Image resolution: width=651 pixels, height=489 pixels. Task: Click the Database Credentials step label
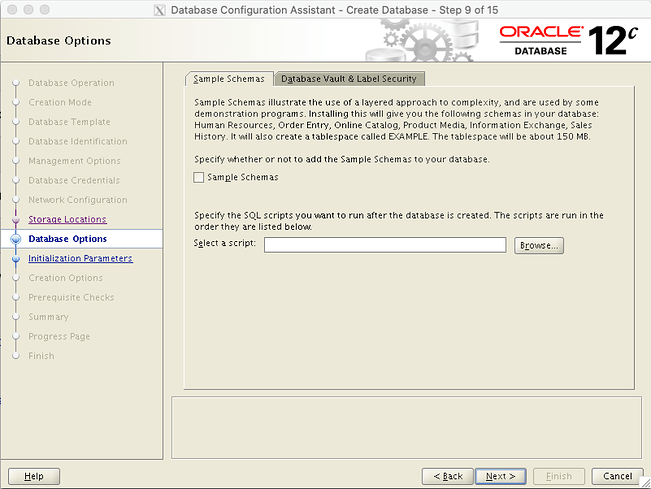(x=74, y=180)
